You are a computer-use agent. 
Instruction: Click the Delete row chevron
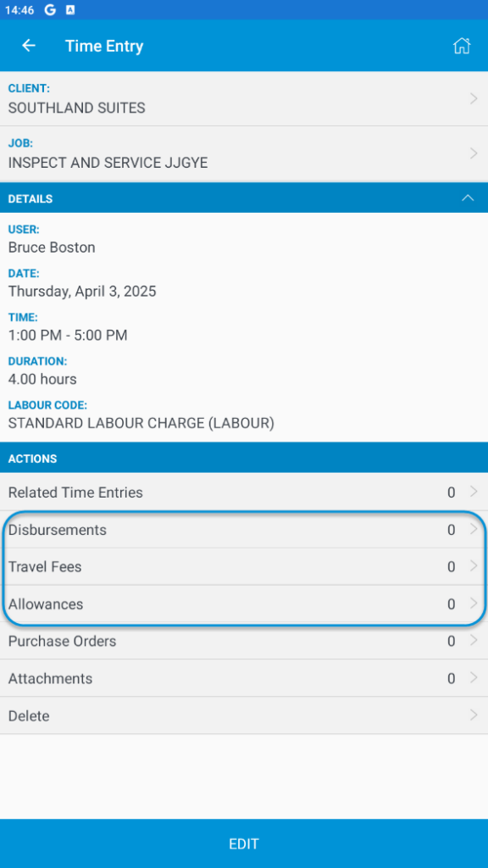(474, 715)
